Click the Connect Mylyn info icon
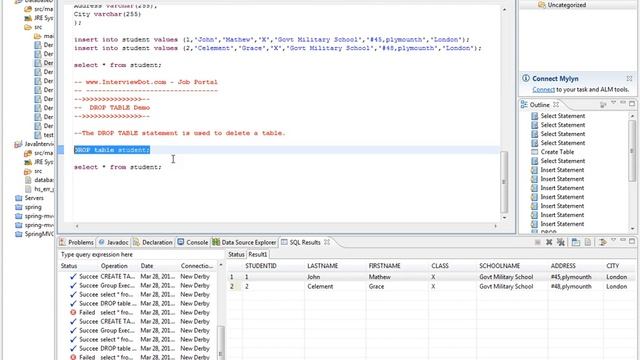640x360 pixels. point(526,78)
